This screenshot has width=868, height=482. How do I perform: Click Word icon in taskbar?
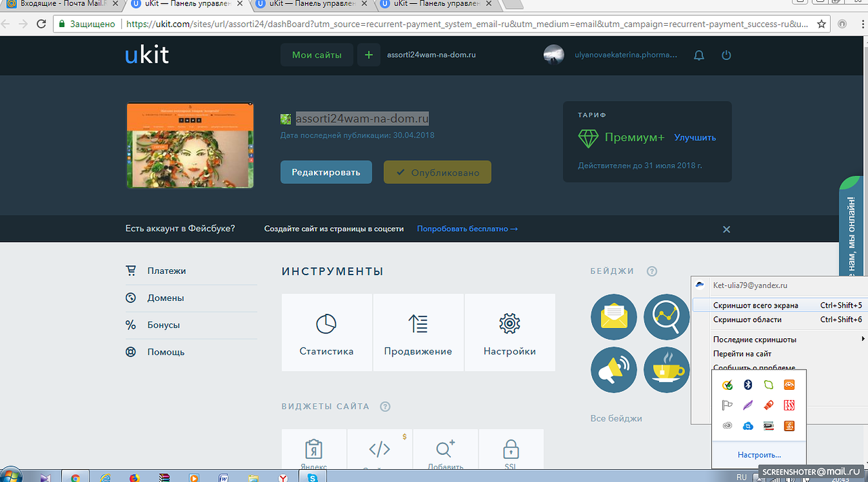coord(223,477)
